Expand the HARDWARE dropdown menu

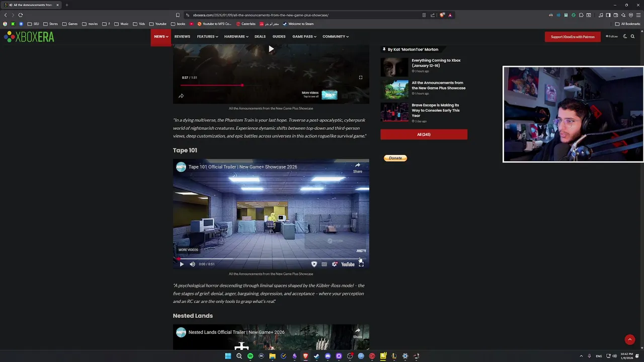[x=236, y=36]
